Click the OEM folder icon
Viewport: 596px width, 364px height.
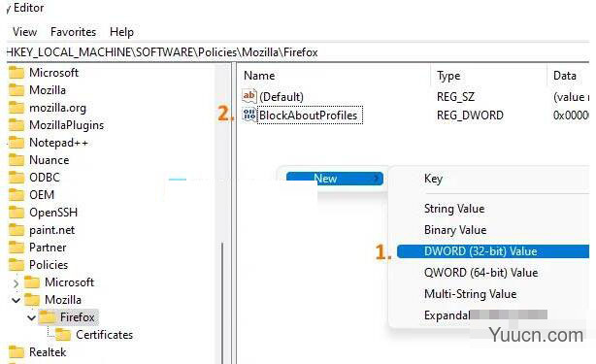tap(17, 195)
